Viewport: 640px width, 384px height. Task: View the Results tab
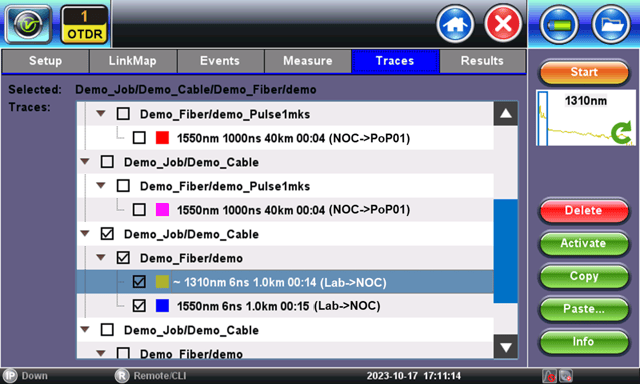[x=482, y=61]
